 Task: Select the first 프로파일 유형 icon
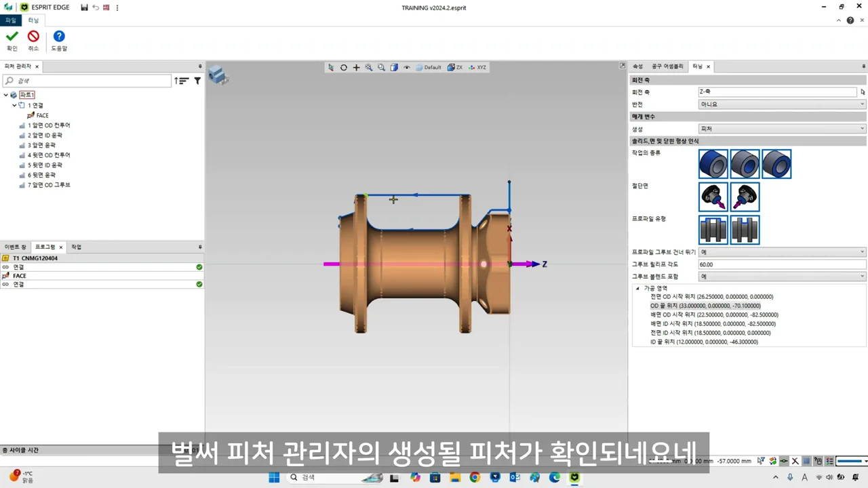click(713, 230)
